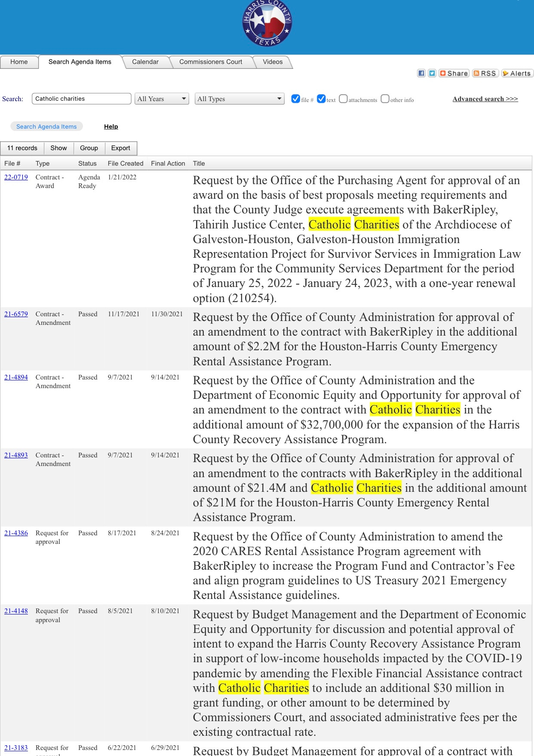
Task: Open file 21-3183
Action: click(x=16, y=748)
